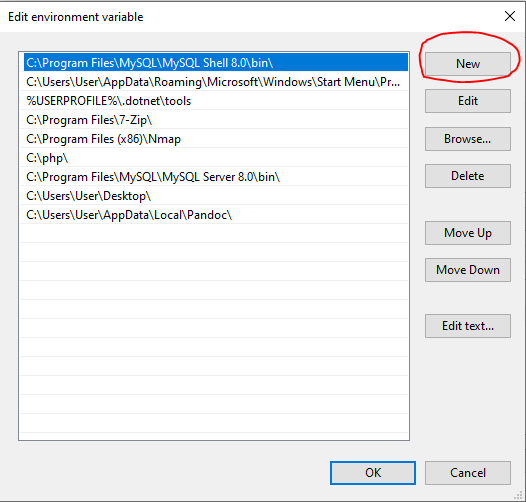526x502 pixels.
Task: Select the MySQL Shell 8.0 bin path
Action: point(216,63)
